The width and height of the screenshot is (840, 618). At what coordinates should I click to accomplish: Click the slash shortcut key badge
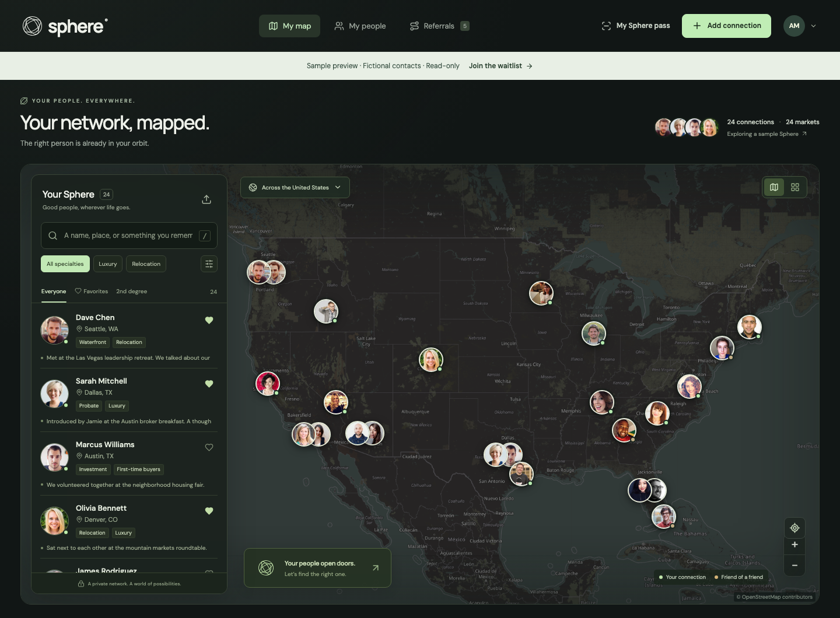205,236
